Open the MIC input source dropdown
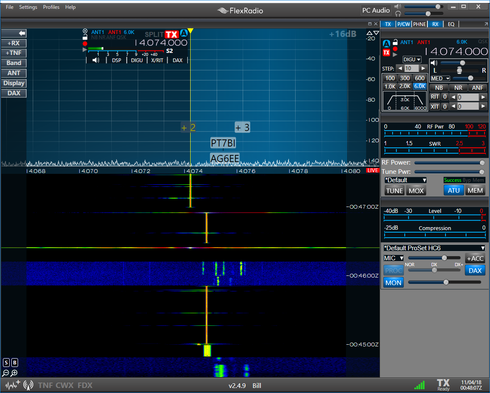 coord(393,258)
